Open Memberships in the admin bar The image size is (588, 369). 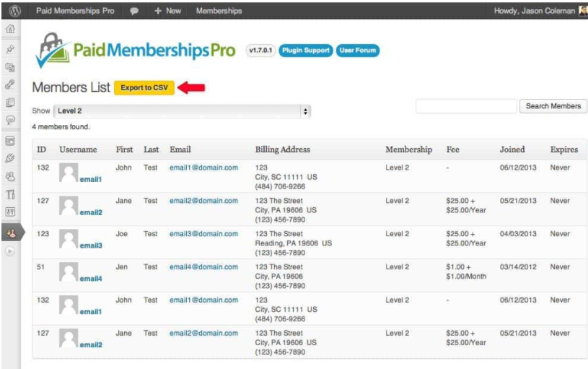(x=219, y=11)
